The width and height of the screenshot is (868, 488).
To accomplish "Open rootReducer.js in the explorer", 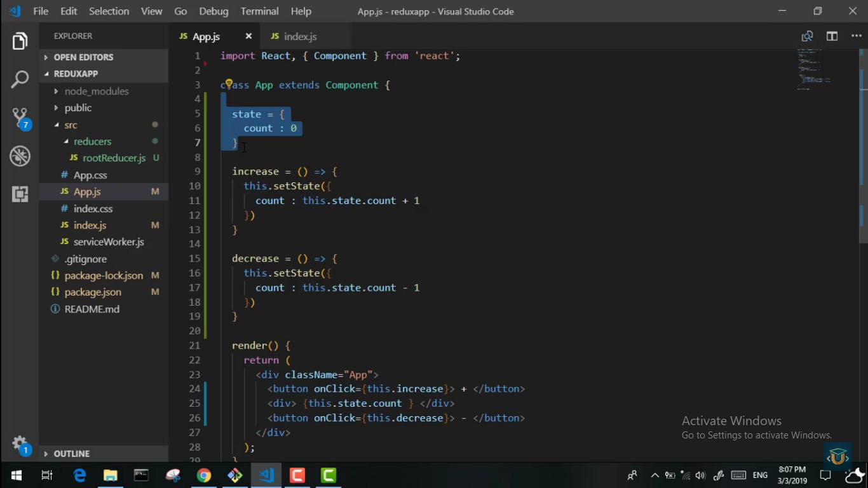I will pos(104,158).
